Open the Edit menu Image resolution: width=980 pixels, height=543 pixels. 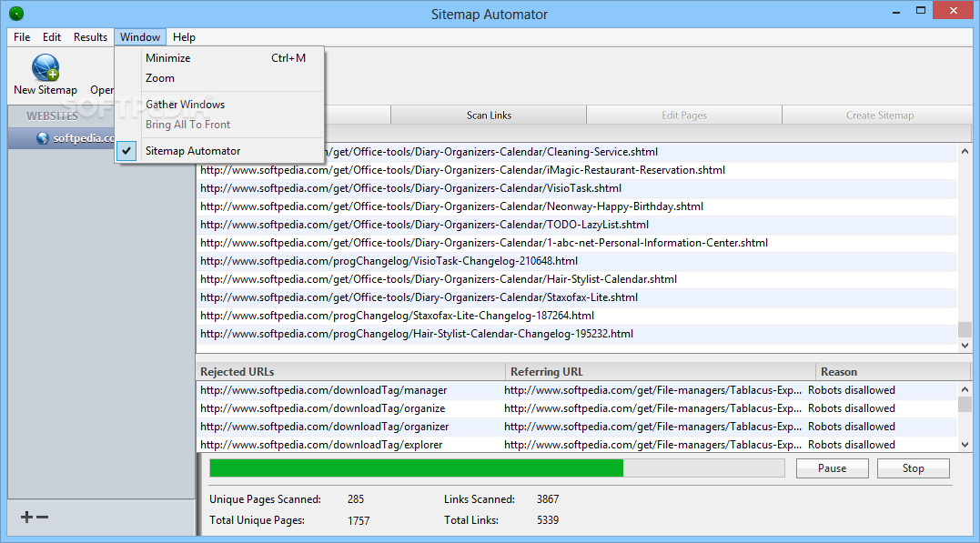tap(52, 37)
